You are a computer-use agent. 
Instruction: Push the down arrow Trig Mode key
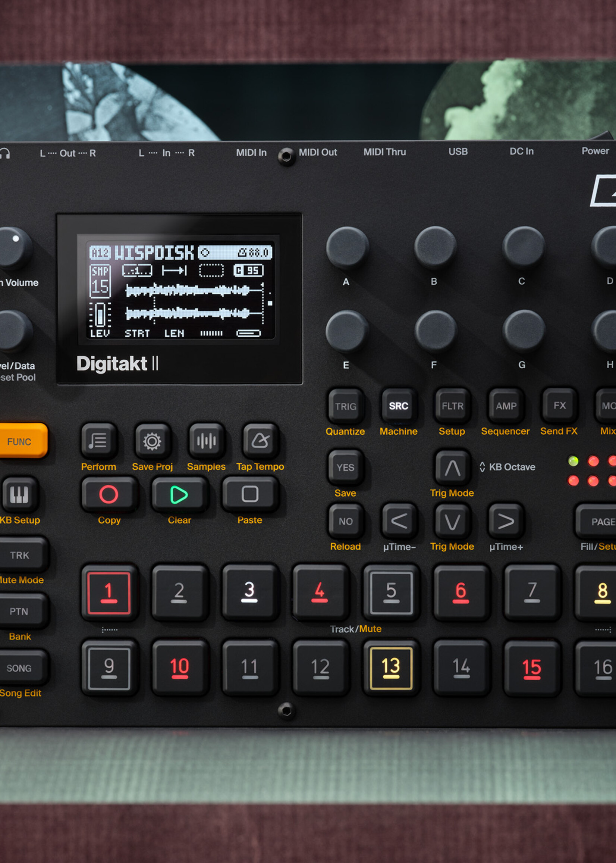pyautogui.click(x=452, y=522)
